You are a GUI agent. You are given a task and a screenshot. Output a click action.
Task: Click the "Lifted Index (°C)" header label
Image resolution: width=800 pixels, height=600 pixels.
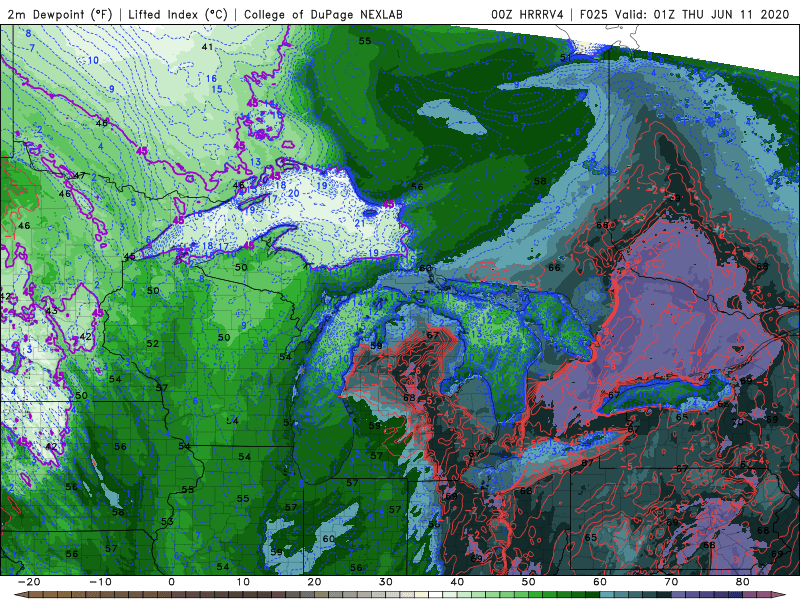(178, 15)
